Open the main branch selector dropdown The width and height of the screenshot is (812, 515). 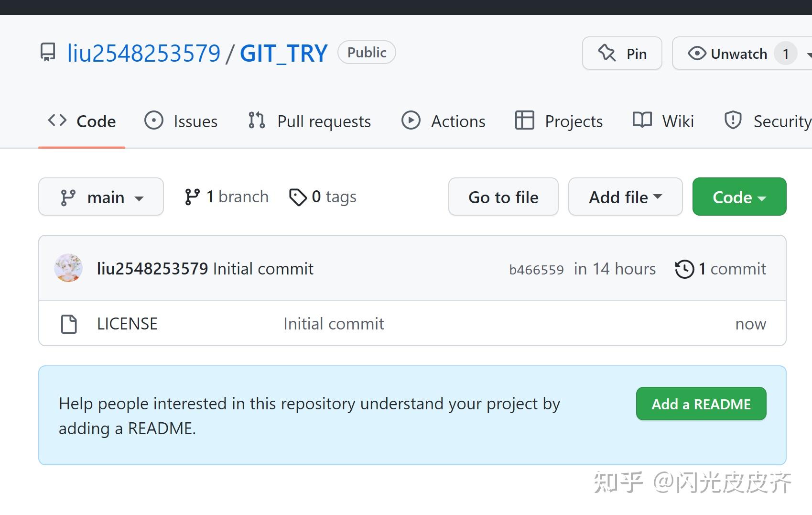tap(101, 197)
